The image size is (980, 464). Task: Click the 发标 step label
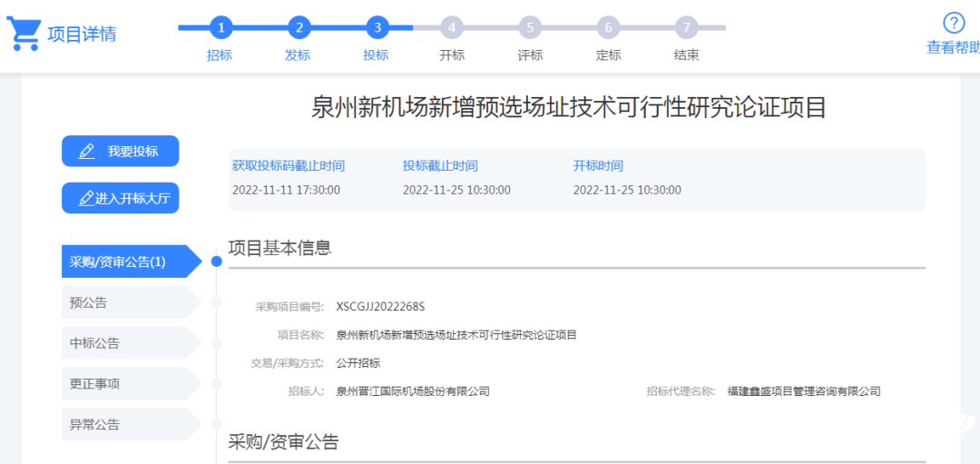(298, 55)
